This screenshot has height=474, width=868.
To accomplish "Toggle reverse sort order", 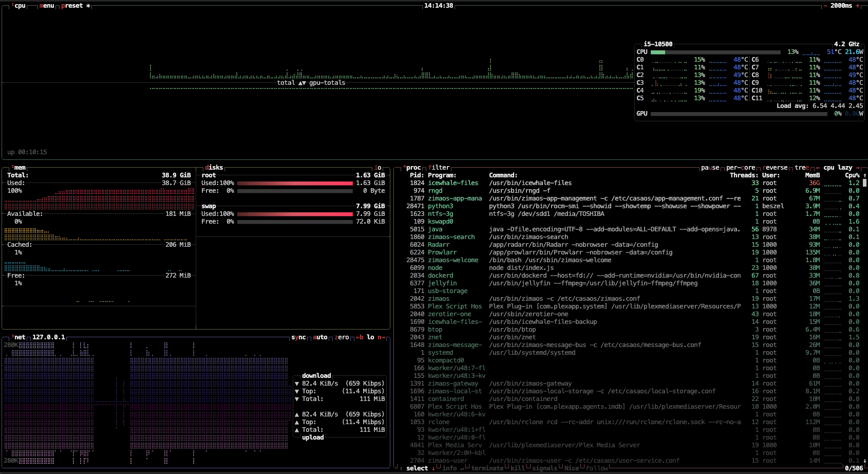I will coord(775,168).
